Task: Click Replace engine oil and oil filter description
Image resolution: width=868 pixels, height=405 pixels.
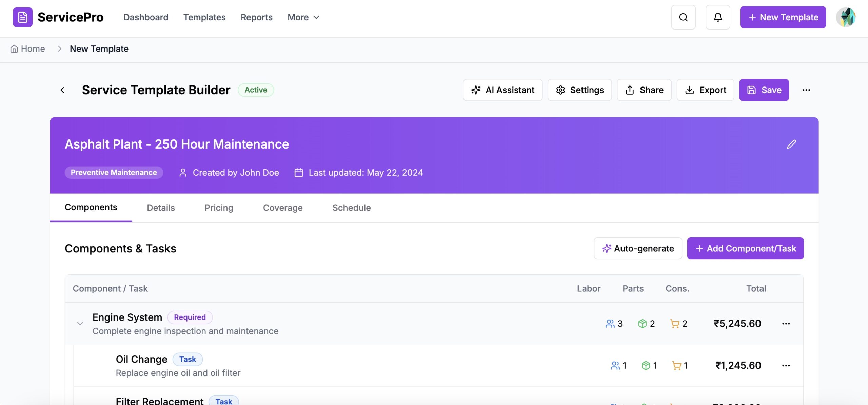Action: coord(178,373)
